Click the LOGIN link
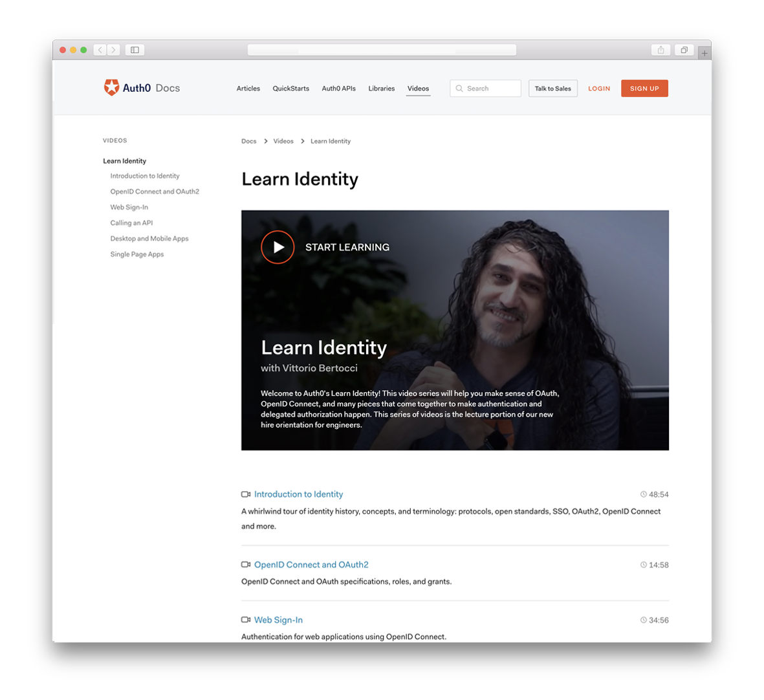 [599, 89]
